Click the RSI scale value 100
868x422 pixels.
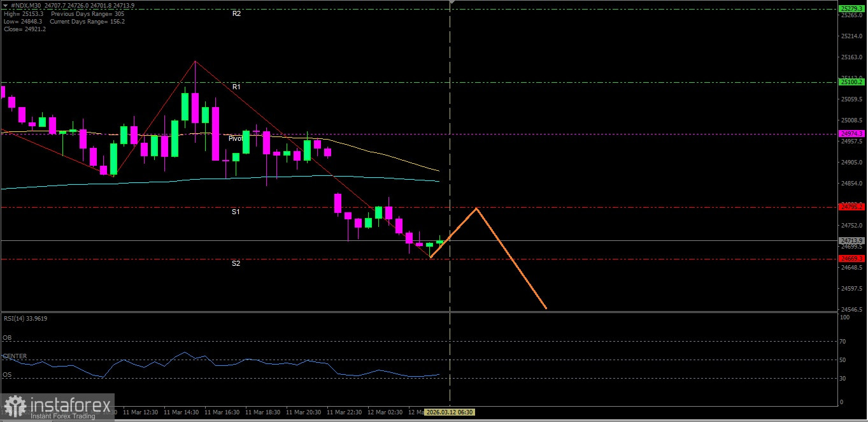(845, 317)
